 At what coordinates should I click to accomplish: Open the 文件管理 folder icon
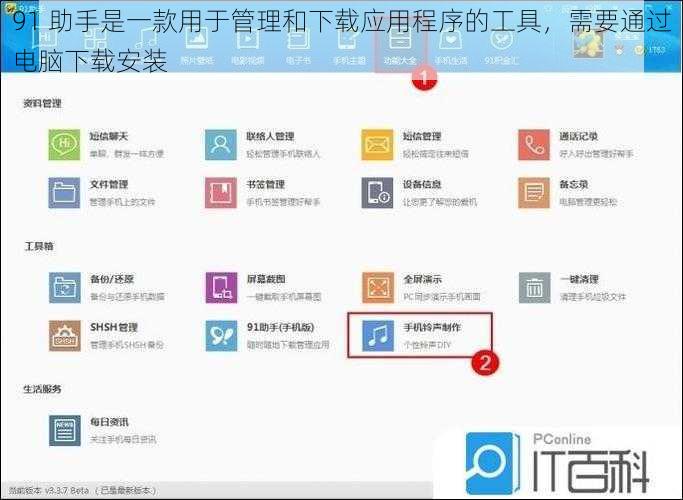click(64, 193)
